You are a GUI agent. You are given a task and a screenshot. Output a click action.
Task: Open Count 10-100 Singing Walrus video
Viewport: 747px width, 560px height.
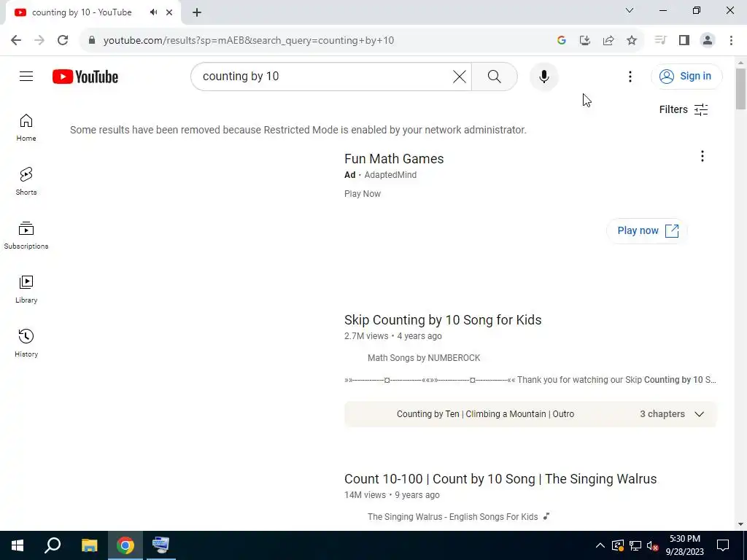(x=500, y=478)
